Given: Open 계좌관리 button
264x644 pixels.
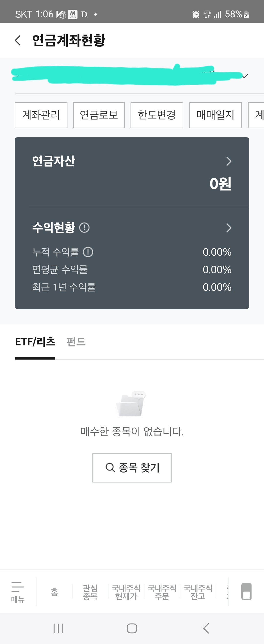Looking at the screenshot, I should [41, 115].
